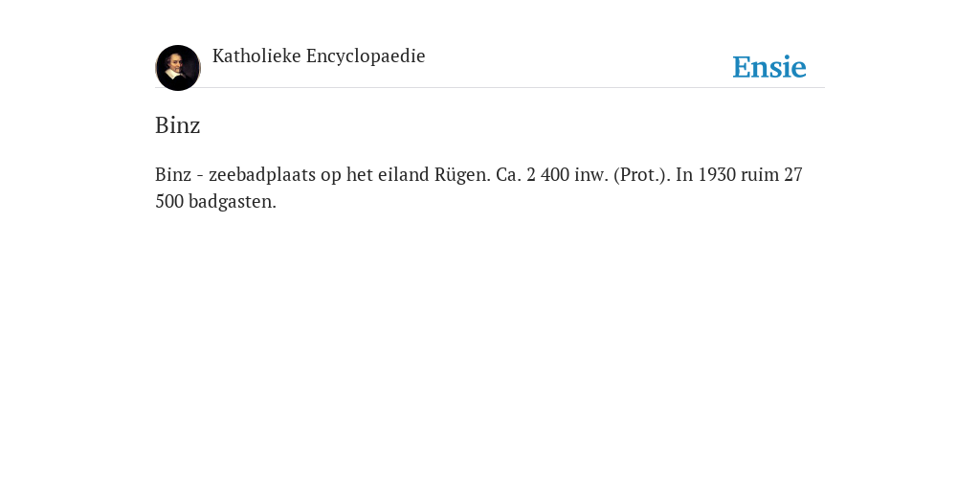Click the word ruim before 27
The width and height of the screenshot is (980, 490).
click(759, 174)
